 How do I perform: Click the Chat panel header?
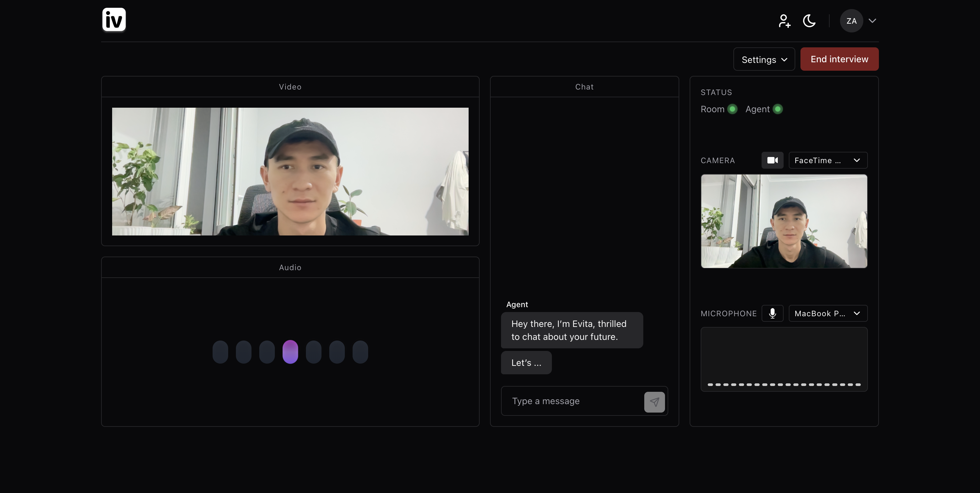[x=584, y=87]
